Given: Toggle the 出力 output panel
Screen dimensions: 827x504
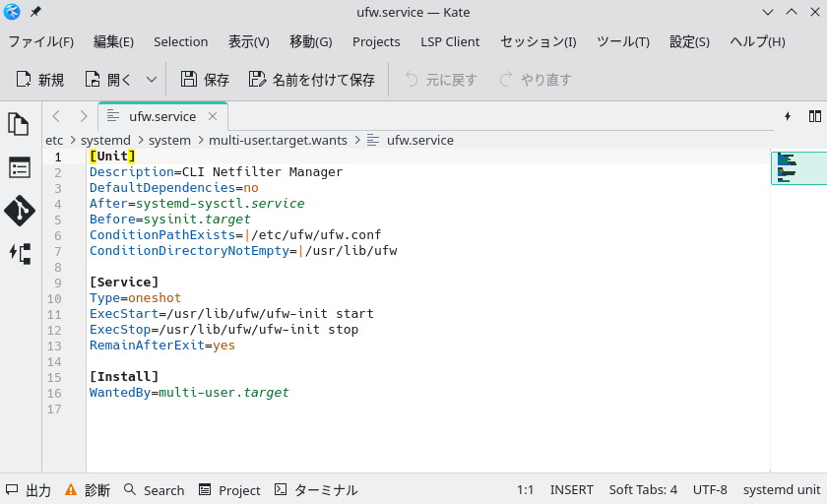Looking at the screenshot, I should (x=29, y=489).
